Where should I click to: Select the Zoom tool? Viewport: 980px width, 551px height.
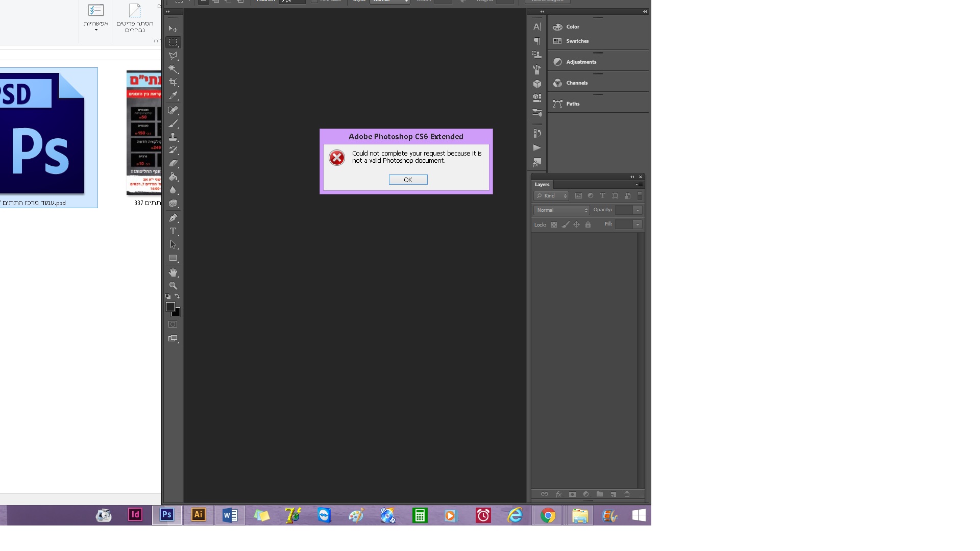[173, 286]
